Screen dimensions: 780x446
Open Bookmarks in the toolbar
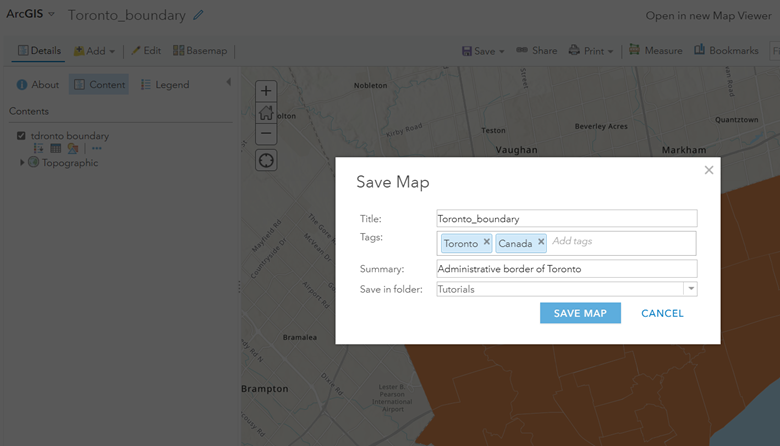click(x=726, y=50)
